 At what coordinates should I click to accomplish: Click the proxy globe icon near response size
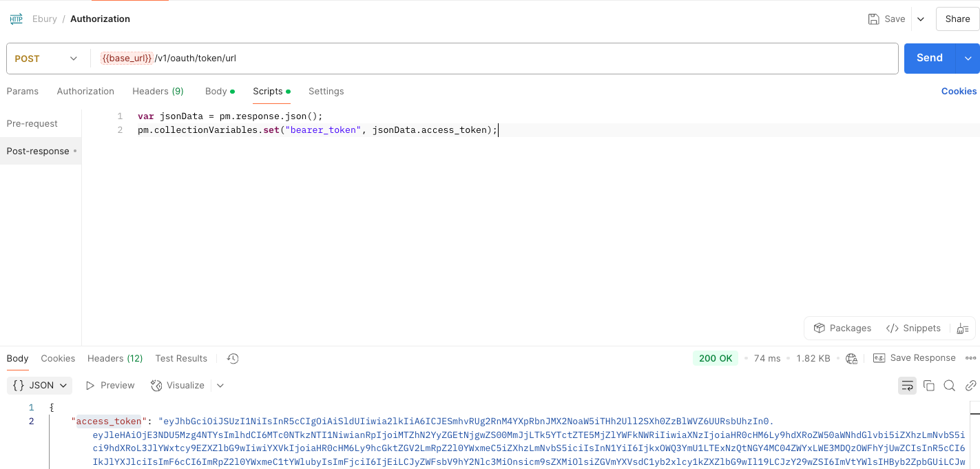click(x=851, y=358)
